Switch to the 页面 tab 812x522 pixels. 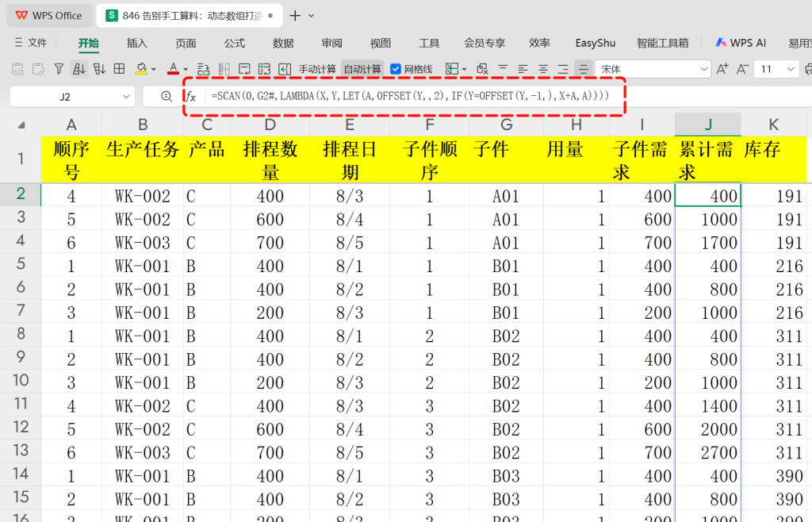pos(186,43)
